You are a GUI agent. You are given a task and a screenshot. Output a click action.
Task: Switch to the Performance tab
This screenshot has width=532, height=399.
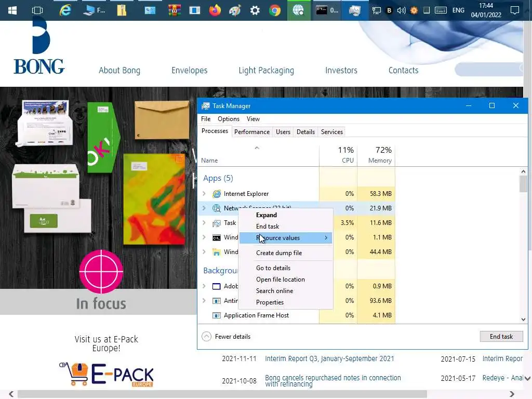tap(252, 132)
